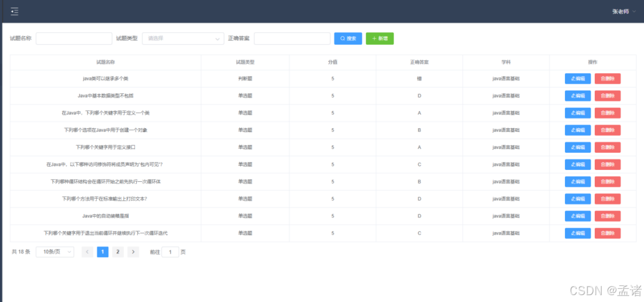Edit the row 下列哪个关键字用于定义接口

[x=578, y=148]
